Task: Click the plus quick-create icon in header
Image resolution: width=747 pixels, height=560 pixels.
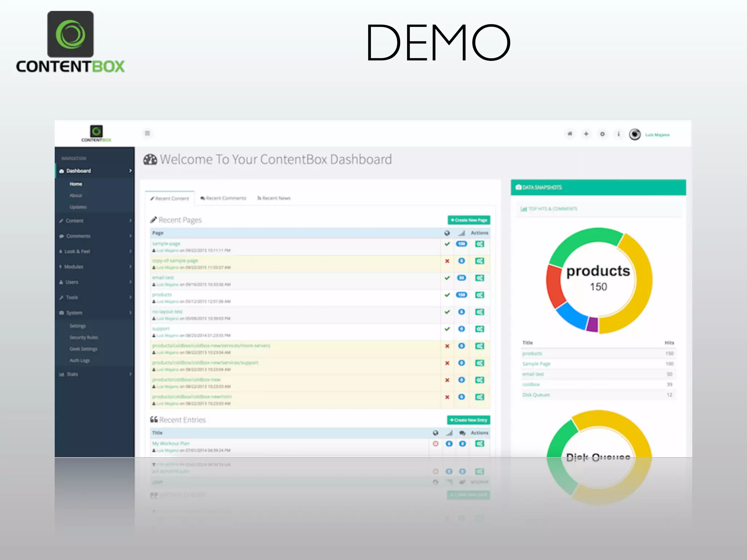Action: coord(586,134)
